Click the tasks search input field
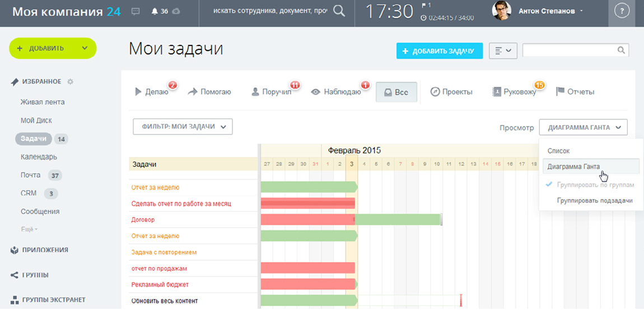Viewport: 644px width, 311px height. coord(568,50)
